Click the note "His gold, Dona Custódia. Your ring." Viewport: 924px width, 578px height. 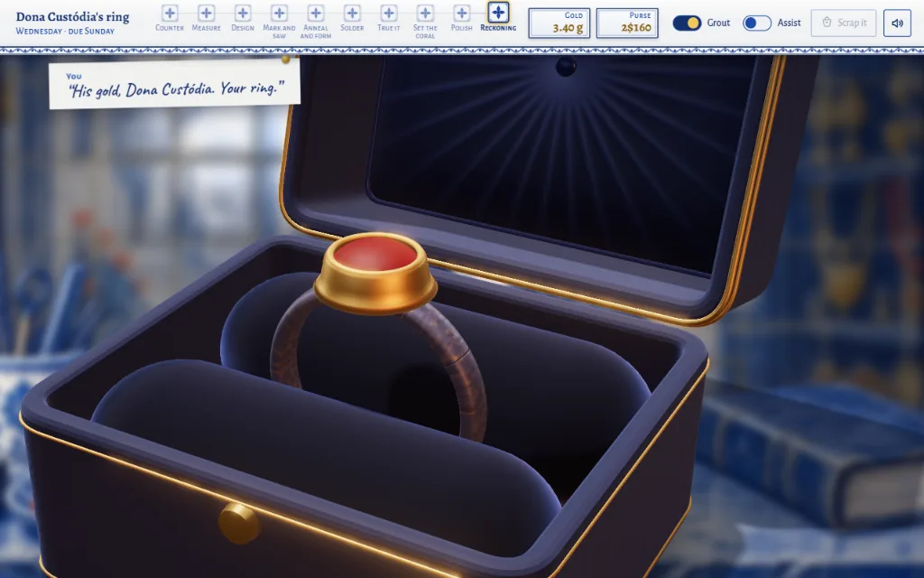tap(175, 84)
